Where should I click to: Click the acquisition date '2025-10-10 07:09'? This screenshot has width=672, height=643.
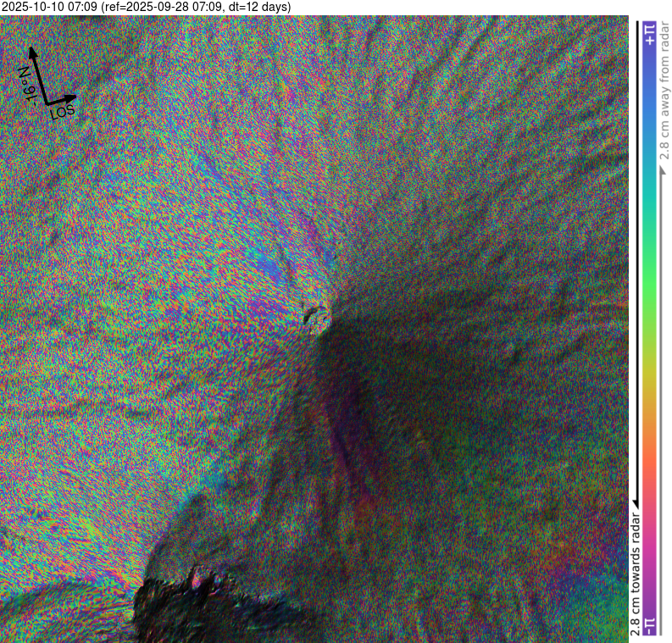[x=49, y=7]
